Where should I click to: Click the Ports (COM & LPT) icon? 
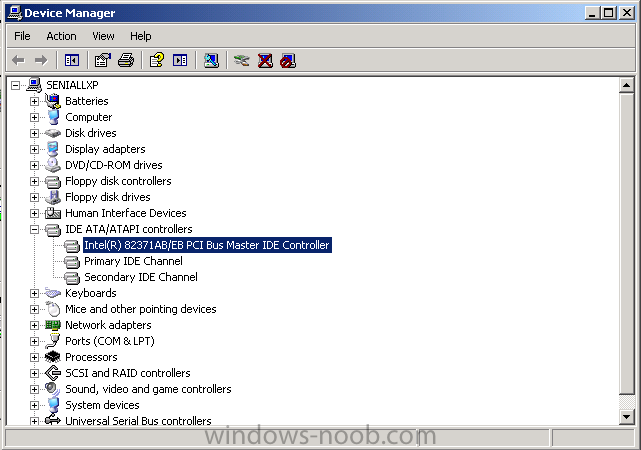pyautogui.click(x=53, y=341)
